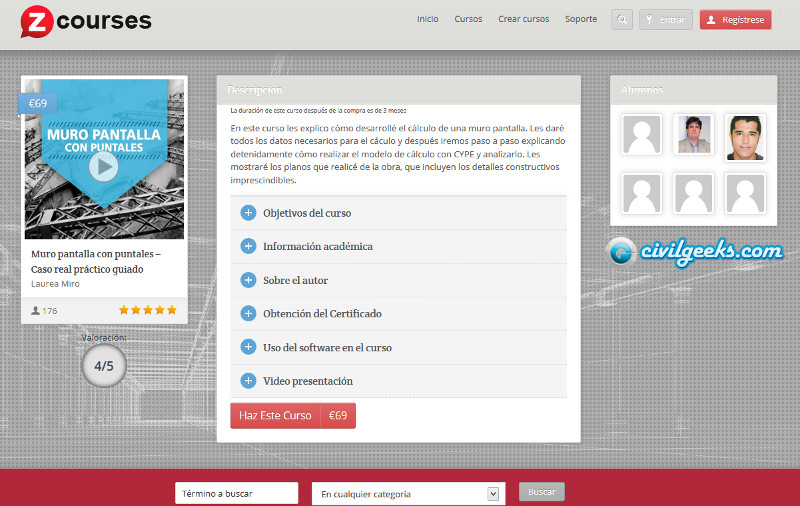
Task: Click the 4/5 rating circle
Action: click(104, 366)
